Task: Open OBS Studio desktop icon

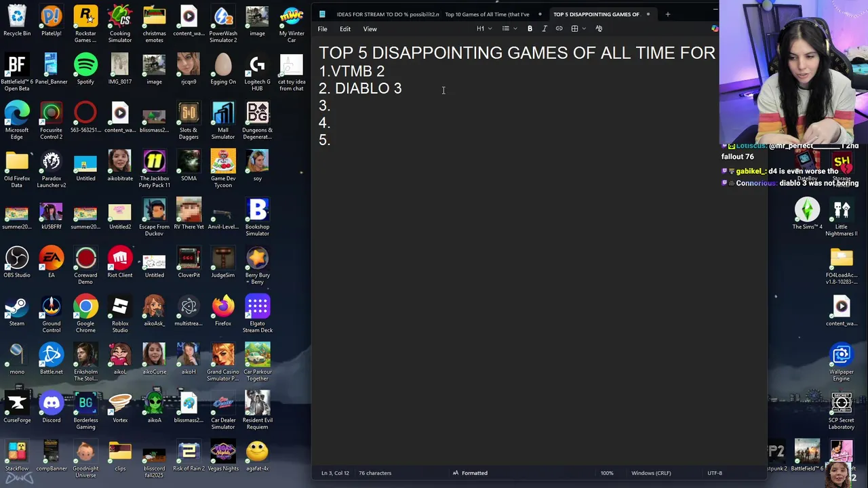Action: tap(17, 262)
